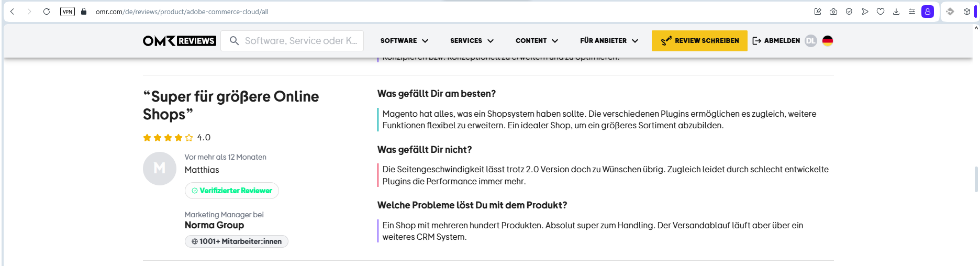980x266 pixels.
Task: Open the Content navigation menu
Action: [x=537, y=41]
